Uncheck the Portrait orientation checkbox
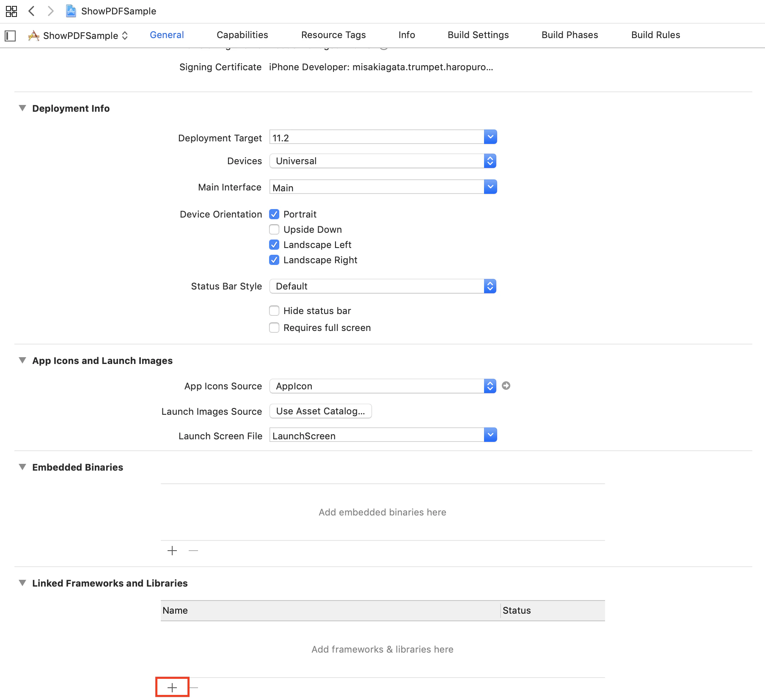 (274, 214)
